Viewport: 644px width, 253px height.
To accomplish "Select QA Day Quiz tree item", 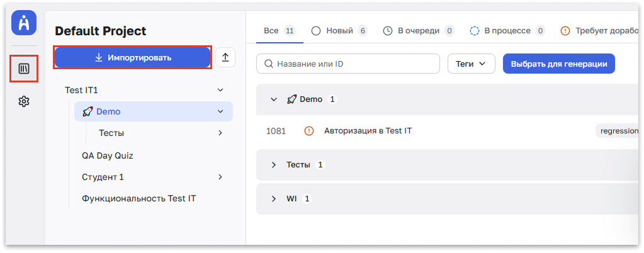I will coord(107,155).
